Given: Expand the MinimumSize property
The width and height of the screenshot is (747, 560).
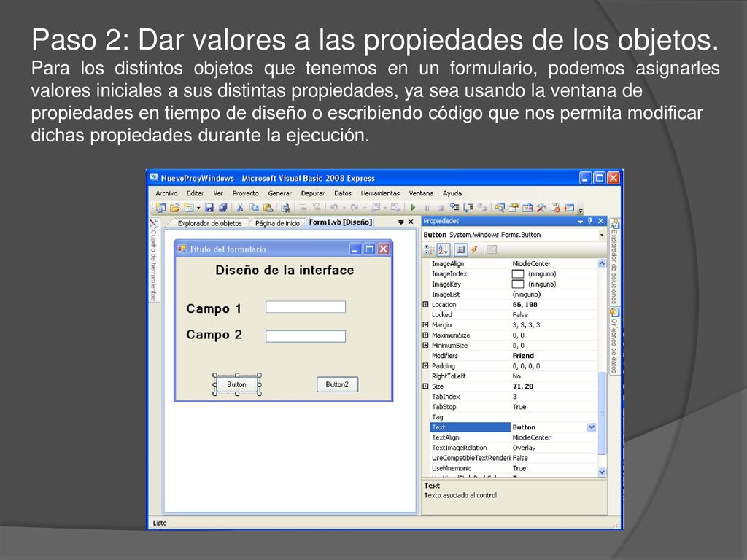Looking at the screenshot, I should 425,345.
